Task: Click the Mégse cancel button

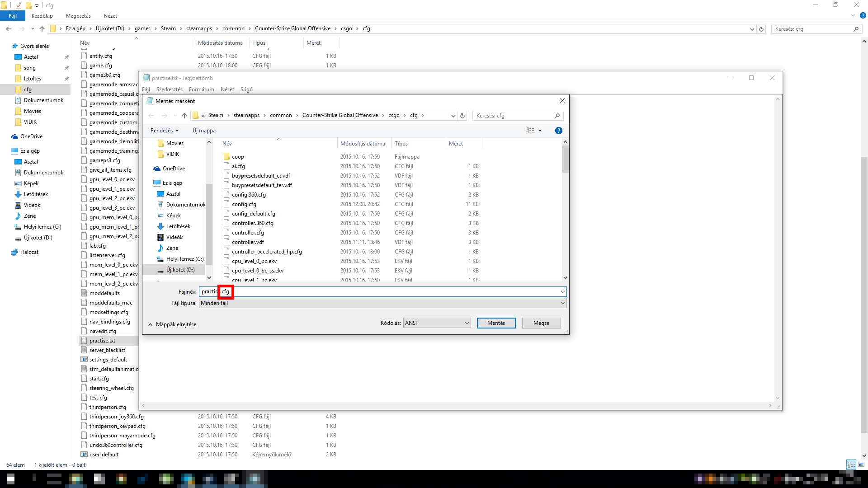Action: [541, 323]
